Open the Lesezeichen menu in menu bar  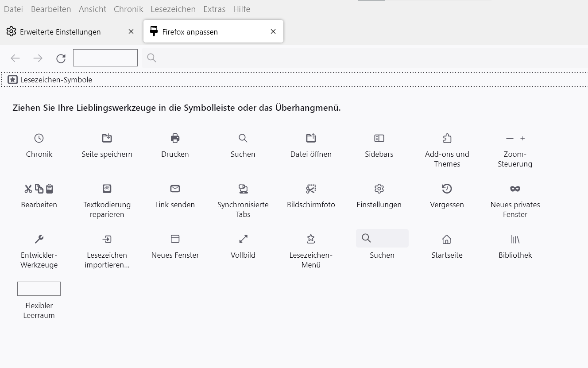[173, 9]
